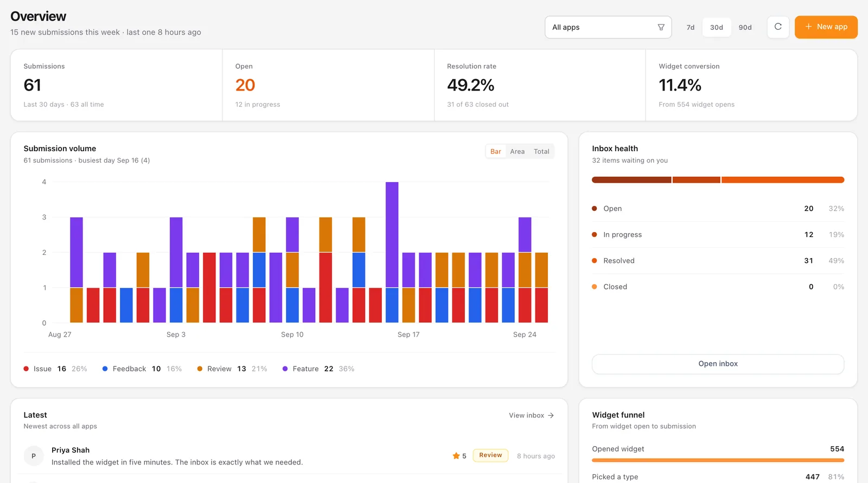Choose the 90d time range
Screen dimensions: 868x483
tap(745, 27)
